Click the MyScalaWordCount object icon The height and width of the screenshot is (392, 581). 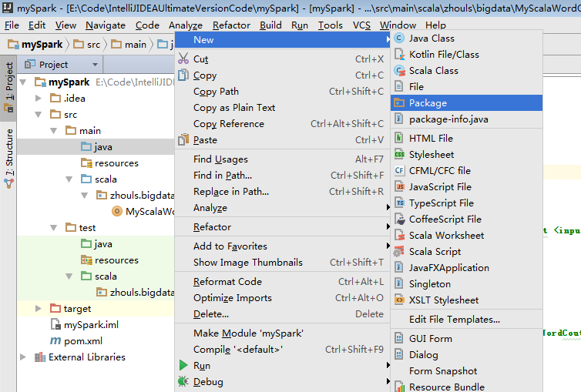pos(116,211)
